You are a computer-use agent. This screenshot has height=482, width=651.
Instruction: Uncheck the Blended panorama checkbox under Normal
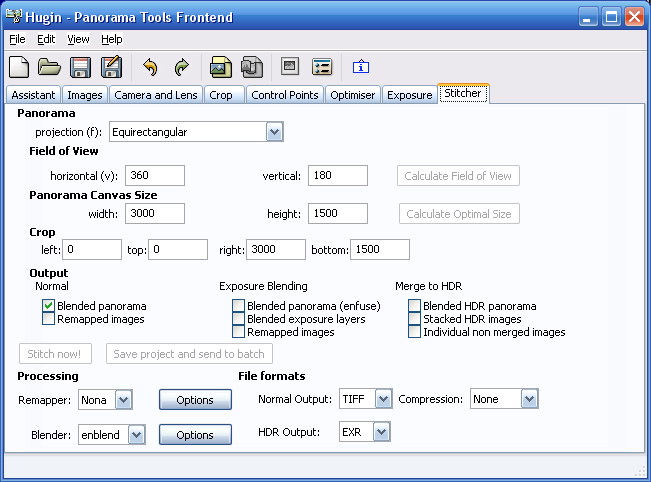pos(48,306)
